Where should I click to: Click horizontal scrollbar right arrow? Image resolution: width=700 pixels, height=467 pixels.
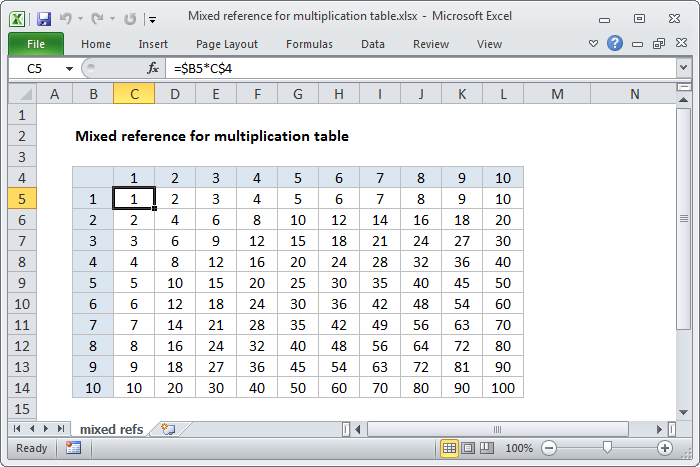[x=659, y=429]
